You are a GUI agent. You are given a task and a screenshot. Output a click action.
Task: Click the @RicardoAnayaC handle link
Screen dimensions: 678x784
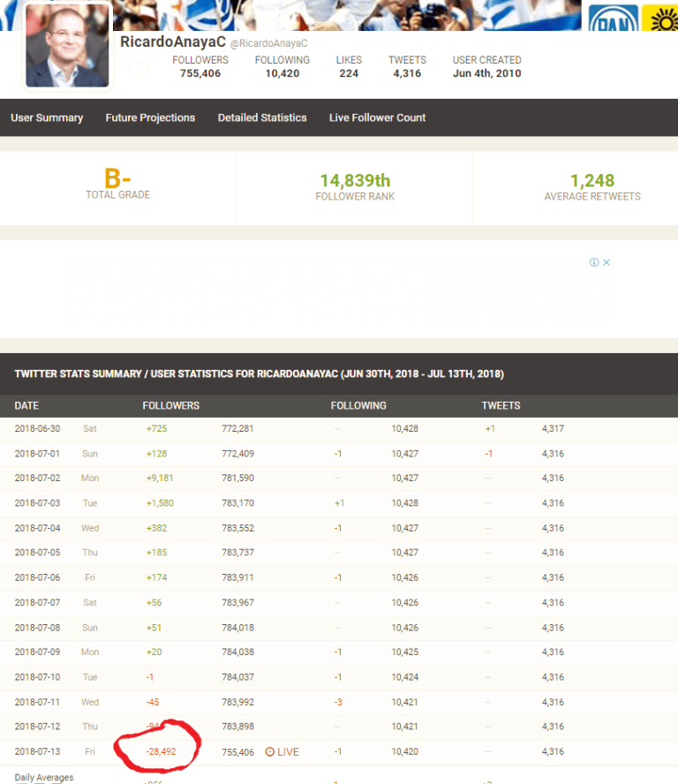tap(268, 43)
